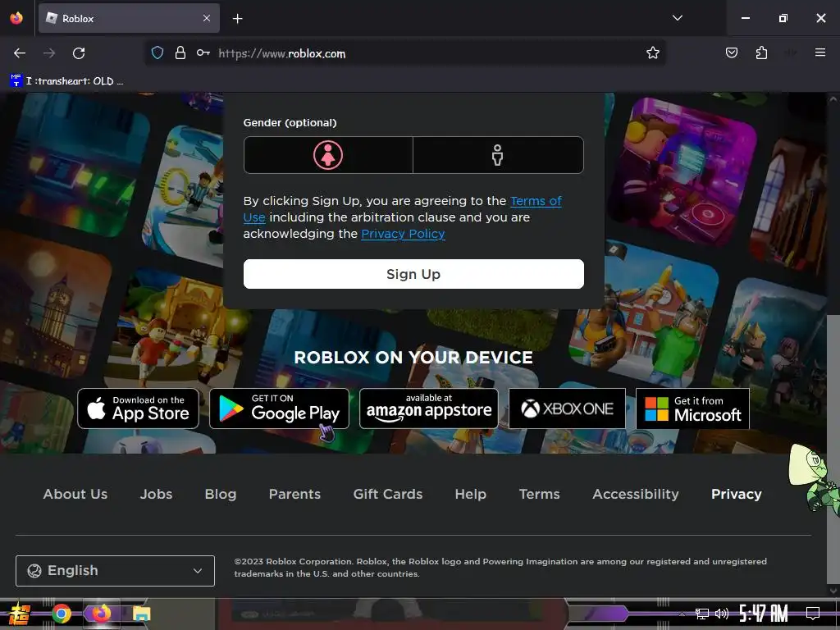Open the network tray icon

(701, 614)
